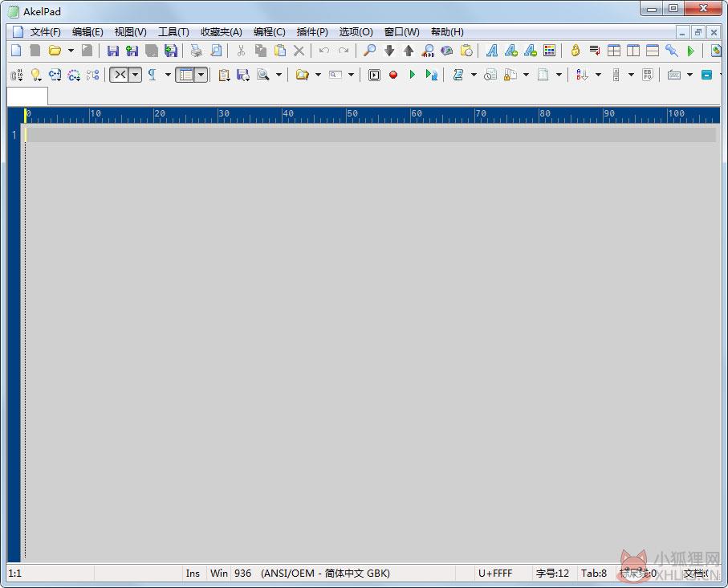Expand the scripts dropdown arrow
728x588 pixels.
click(x=474, y=75)
